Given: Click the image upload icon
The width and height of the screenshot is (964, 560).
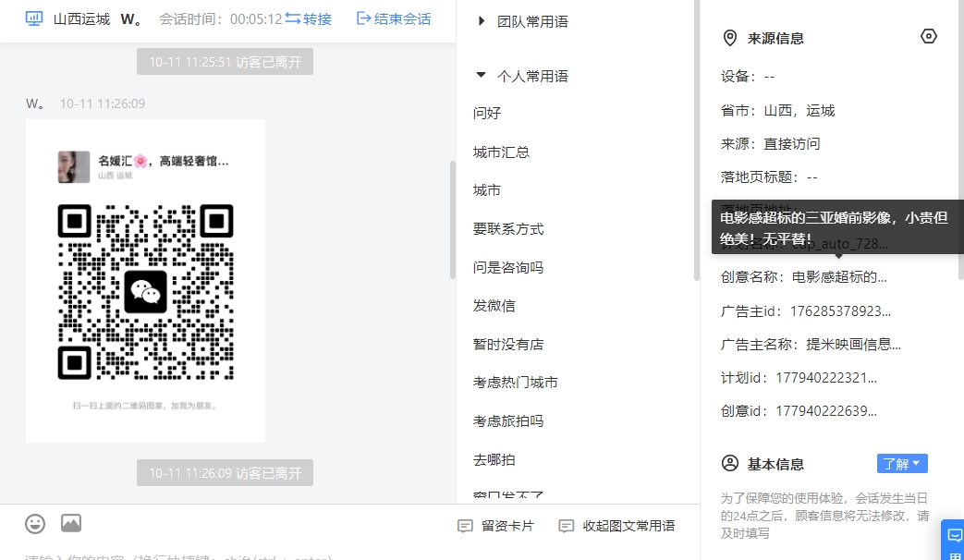Looking at the screenshot, I should 71,523.
